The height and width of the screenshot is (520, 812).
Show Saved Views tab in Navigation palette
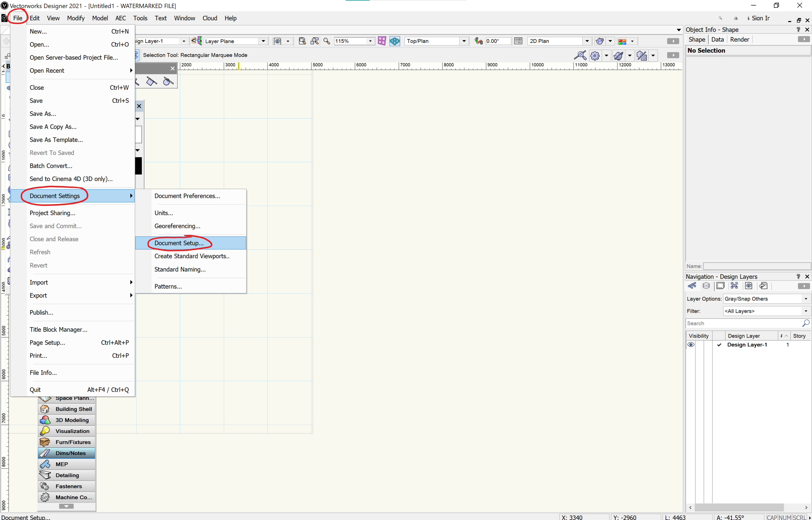[749, 286]
